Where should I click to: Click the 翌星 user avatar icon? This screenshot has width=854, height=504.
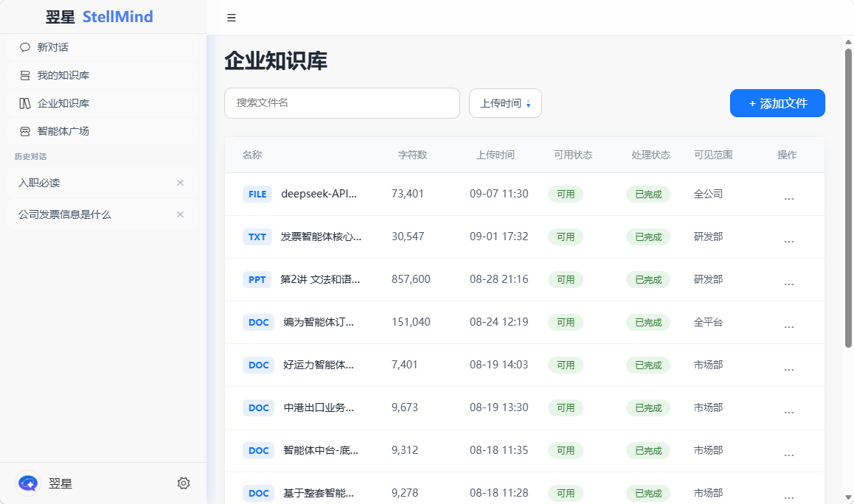(x=28, y=483)
